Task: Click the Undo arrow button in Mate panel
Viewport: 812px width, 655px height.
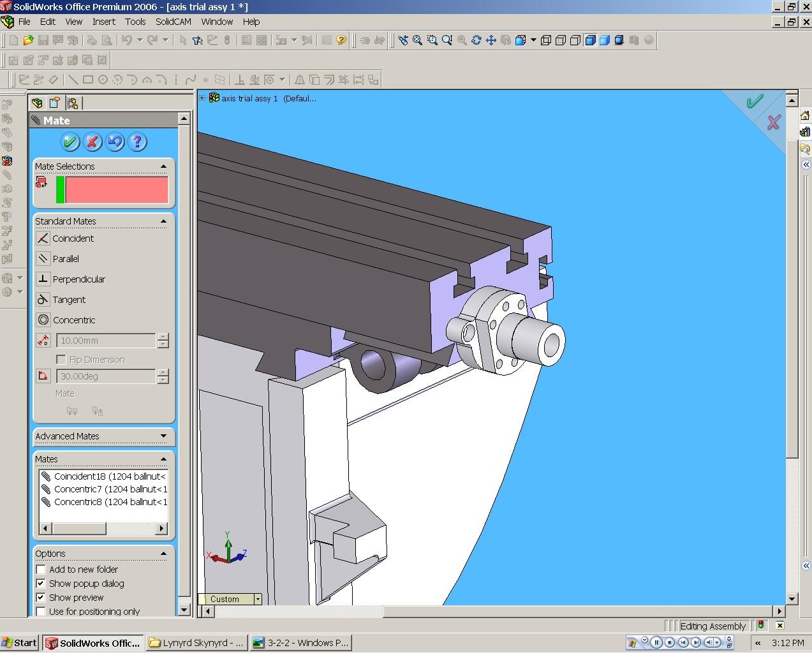Action: (x=115, y=142)
